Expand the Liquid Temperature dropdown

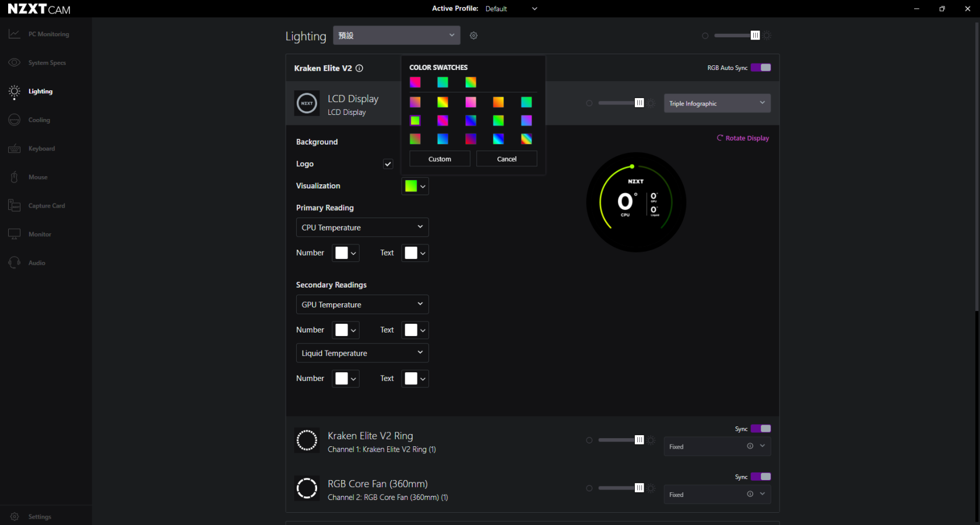(362, 353)
